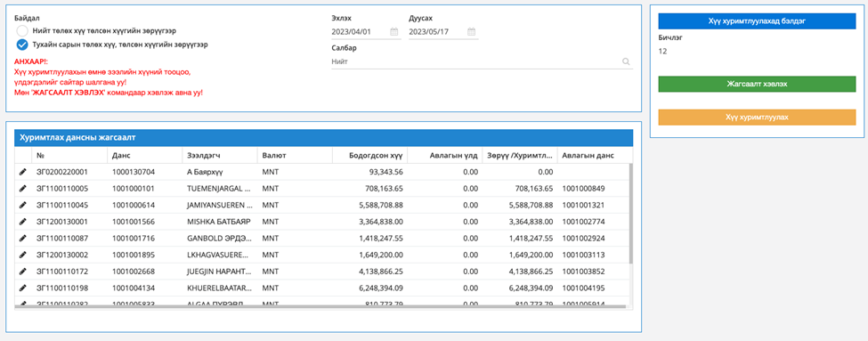Click account number 1001002668

(x=134, y=272)
